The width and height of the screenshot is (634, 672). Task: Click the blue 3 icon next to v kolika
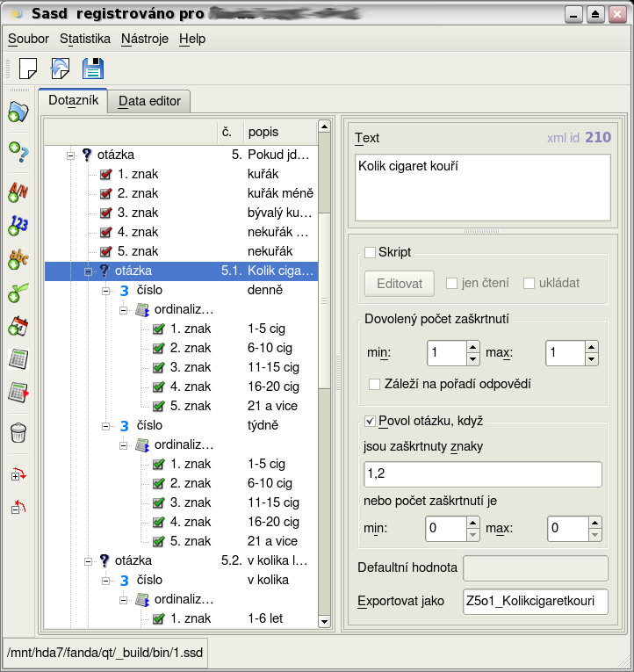(x=124, y=581)
